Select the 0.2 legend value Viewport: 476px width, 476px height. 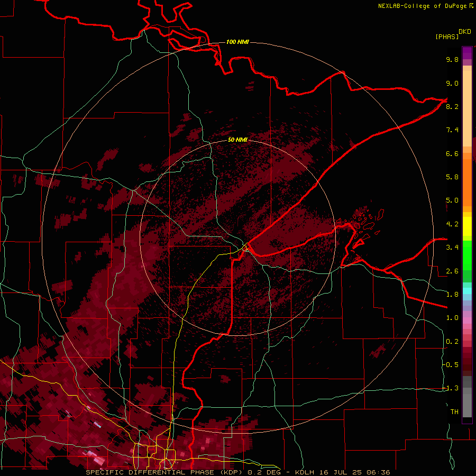click(x=452, y=342)
